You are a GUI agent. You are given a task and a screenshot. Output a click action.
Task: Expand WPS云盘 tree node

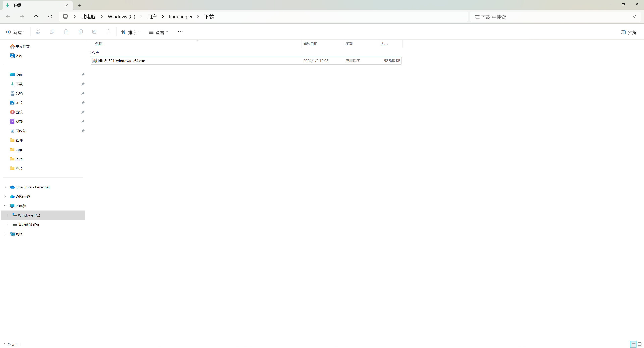[5, 196]
